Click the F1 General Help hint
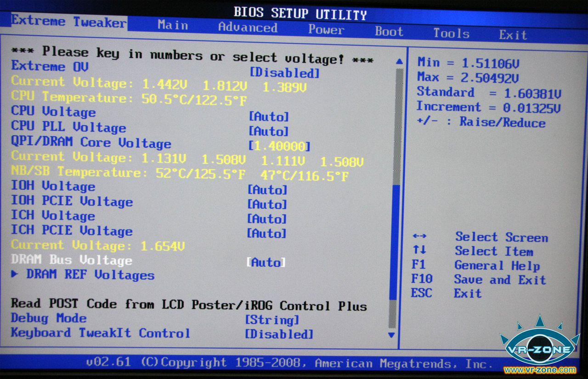The width and height of the screenshot is (588, 379). click(x=476, y=265)
